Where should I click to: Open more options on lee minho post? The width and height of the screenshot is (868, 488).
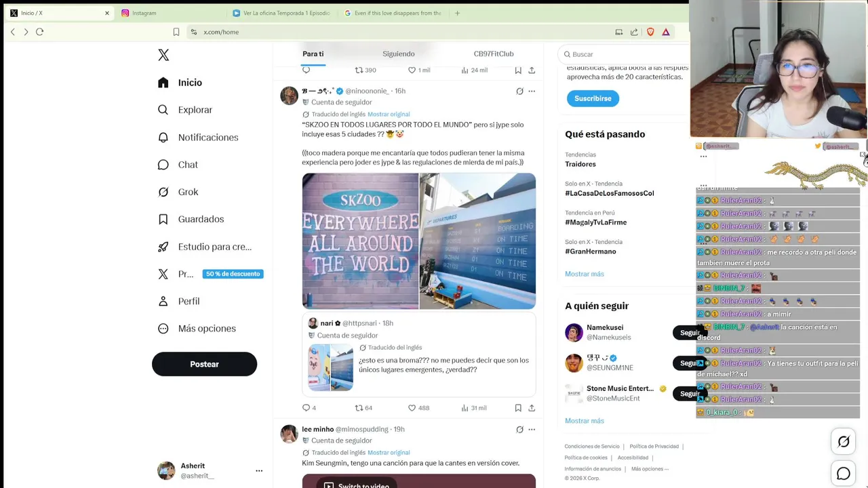532,429
